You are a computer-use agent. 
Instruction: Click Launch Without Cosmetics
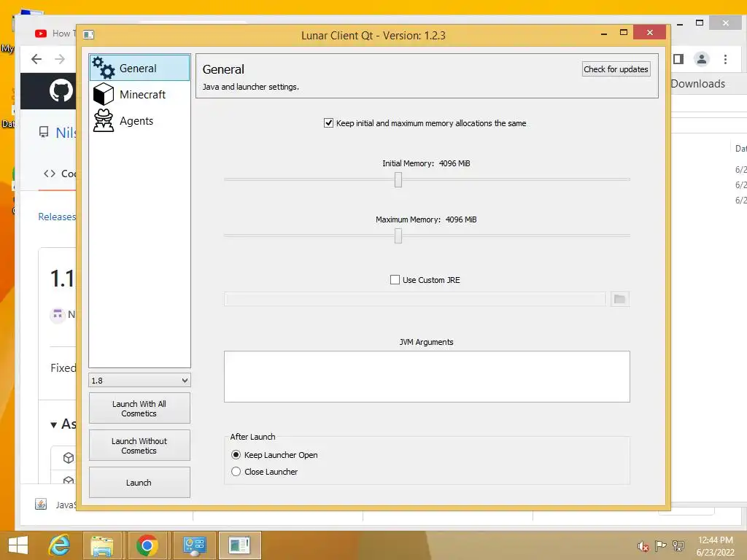click(139, 446)
